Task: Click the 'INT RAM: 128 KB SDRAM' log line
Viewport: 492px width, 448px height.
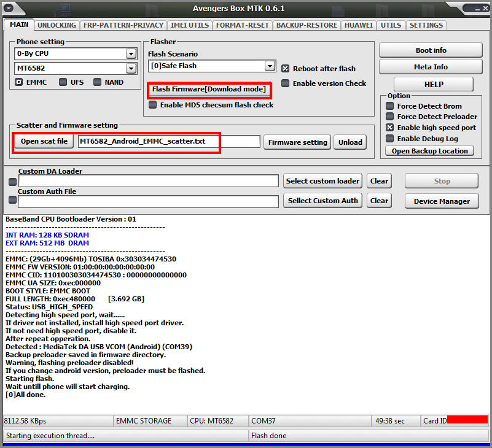Action: click(47, 235)
